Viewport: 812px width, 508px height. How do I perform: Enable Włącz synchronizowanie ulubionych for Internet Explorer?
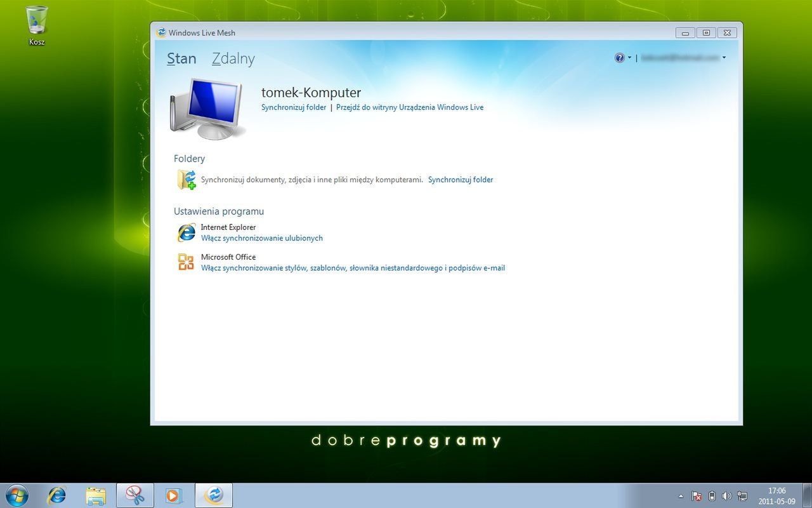point(261,237)
